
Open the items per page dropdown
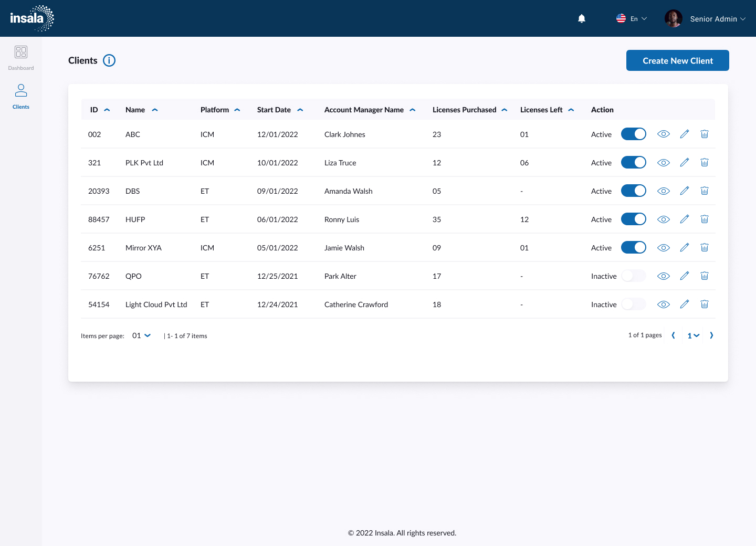(x=141, y=335)
